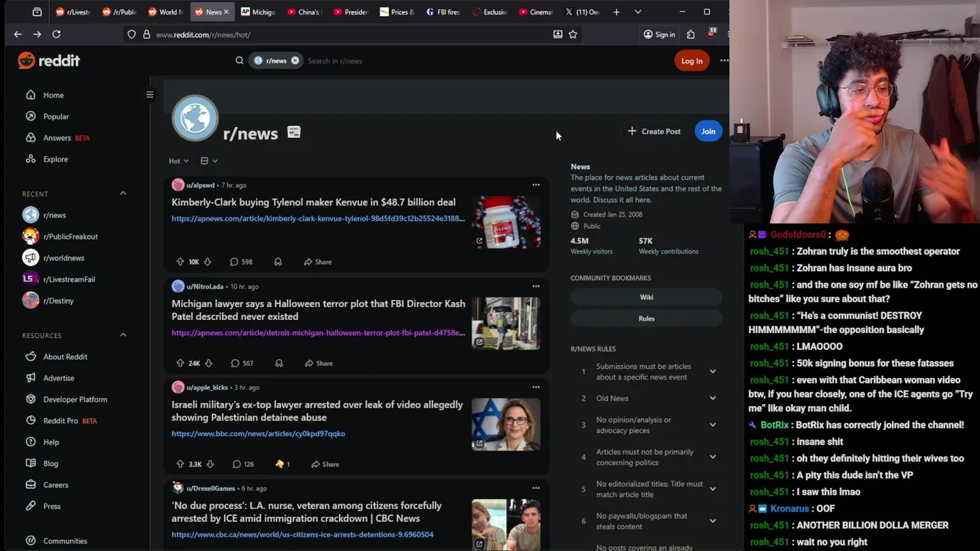Open new browser tab with plus
980x551 pixels.
[616, 11]
